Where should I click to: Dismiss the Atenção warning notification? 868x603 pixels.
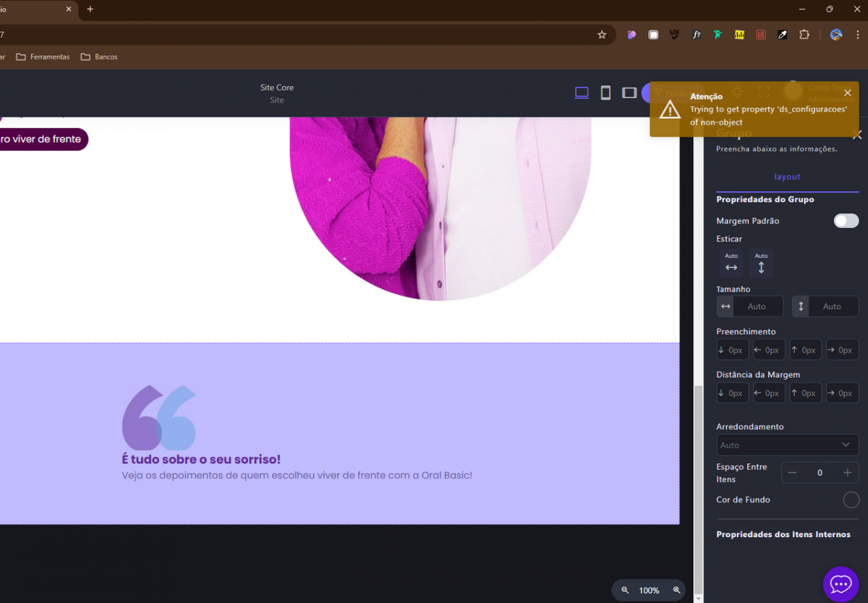pyautogui.click(x=848, y=93)
